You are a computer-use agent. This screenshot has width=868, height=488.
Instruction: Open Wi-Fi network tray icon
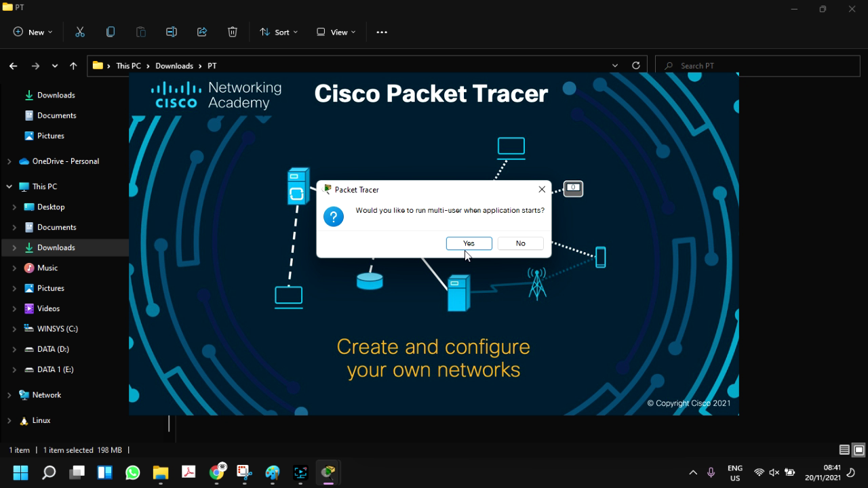point(759,472)
